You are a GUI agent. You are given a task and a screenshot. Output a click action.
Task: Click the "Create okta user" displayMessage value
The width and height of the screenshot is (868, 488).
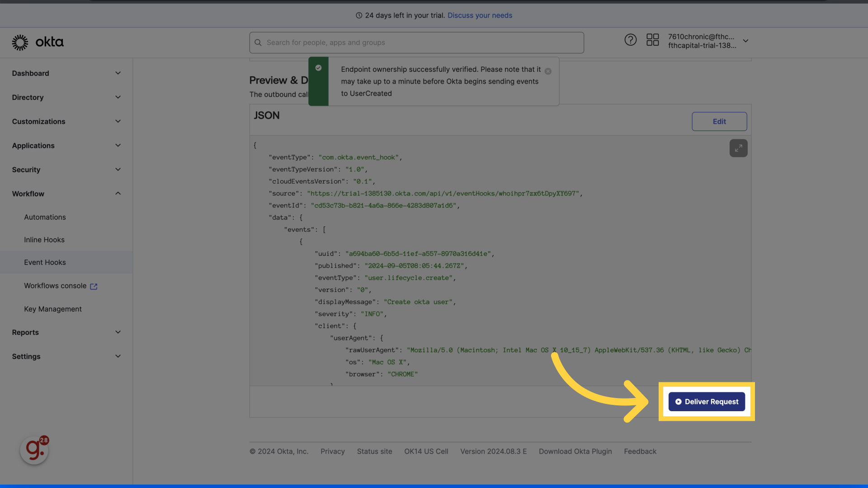418,302
